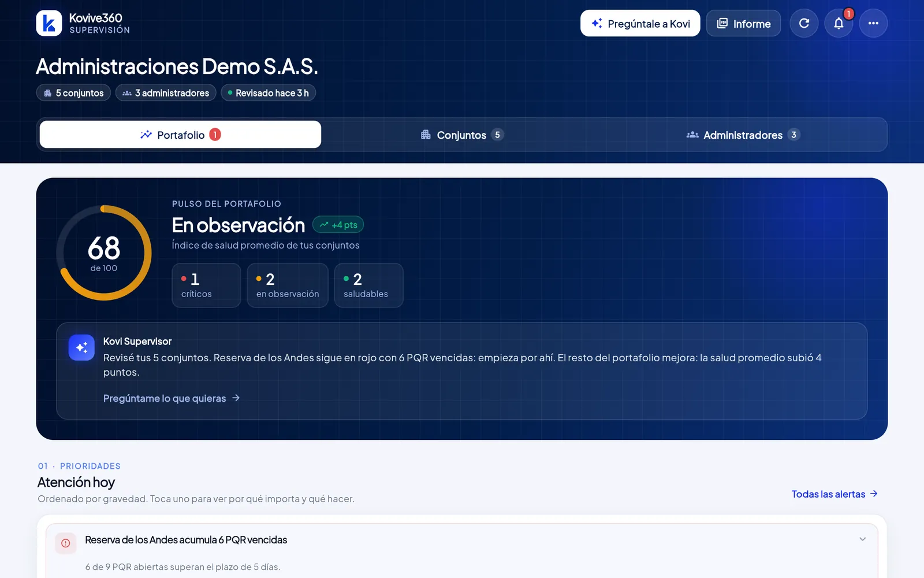This screenshot has width=924, height=578.
Task: Click the Administraciones Demo S.A.S. title
Action: 177,66
